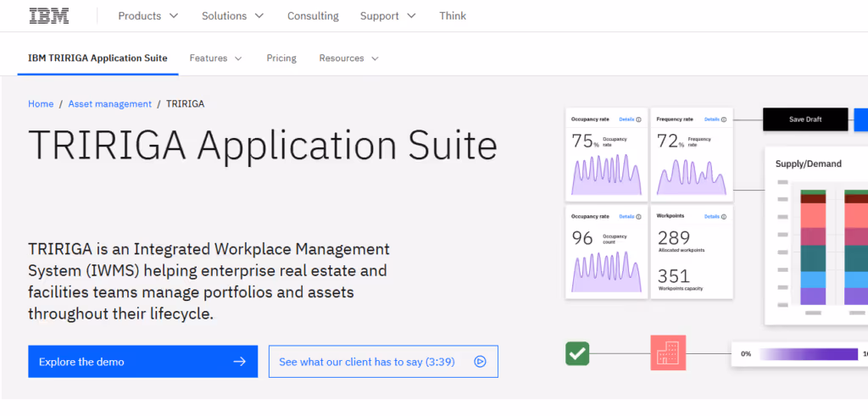Click See what our client has to say
Image resolution: width=868 pixels, height=416 pixels.
383,362
